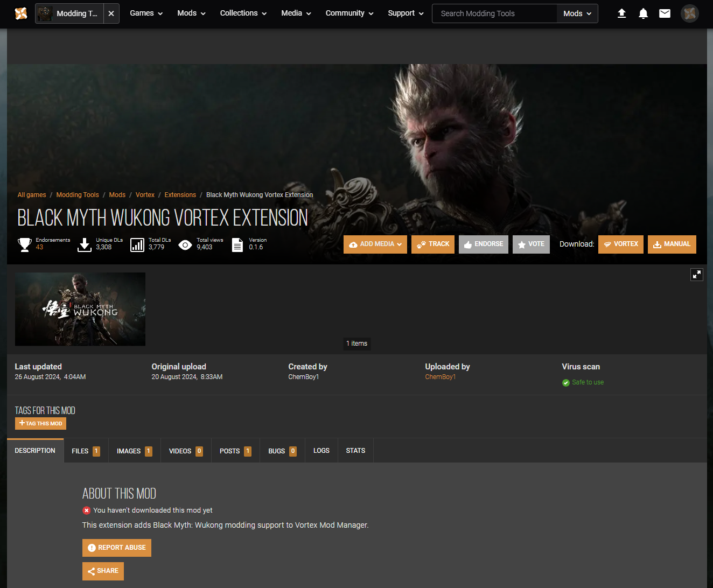713x588 pixels.
Task: Click the upload icon in the header
Action: [x=621, y=13]
